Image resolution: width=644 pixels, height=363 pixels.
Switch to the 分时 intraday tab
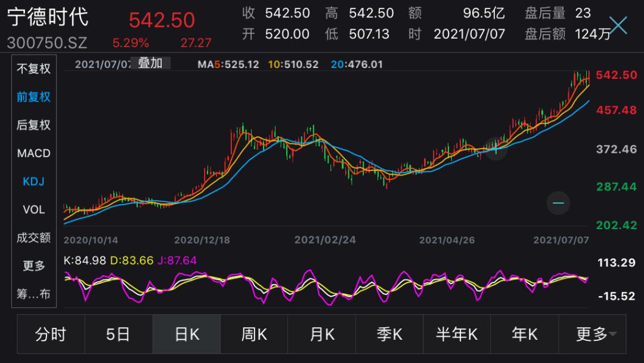point(51,334)
